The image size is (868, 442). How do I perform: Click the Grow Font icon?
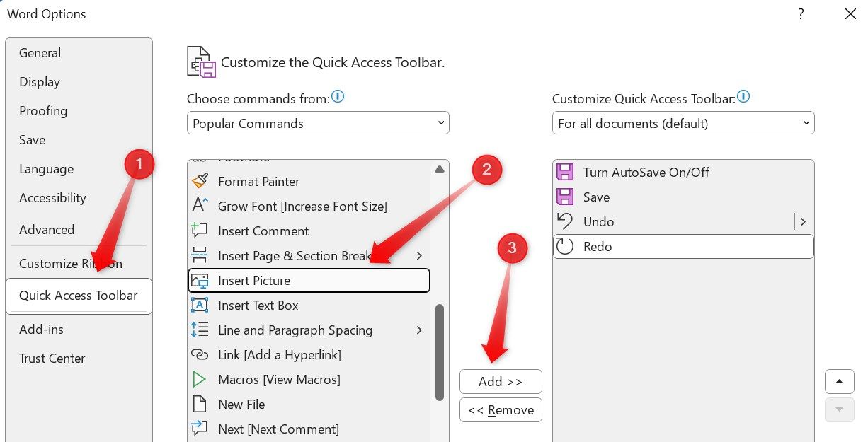tap(200, 206)
